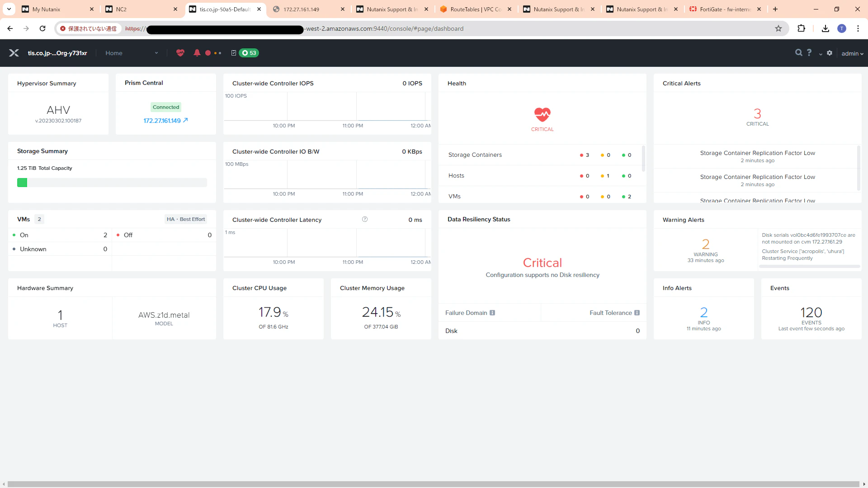Click the Failure Domain info icon
This screenshot has width=868, height=488.
(492, 313)
